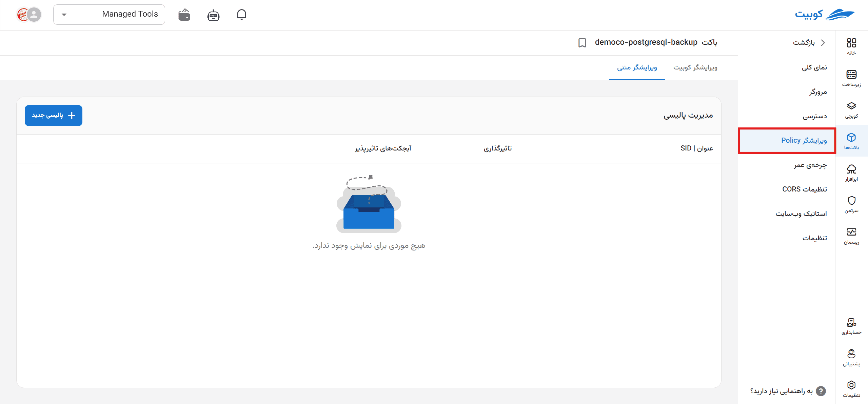The height and width of the screenshot is (404, 868).
Task: Bookmark the democo-postgresql-backup bucket
Action: click(x=582, y=43)
